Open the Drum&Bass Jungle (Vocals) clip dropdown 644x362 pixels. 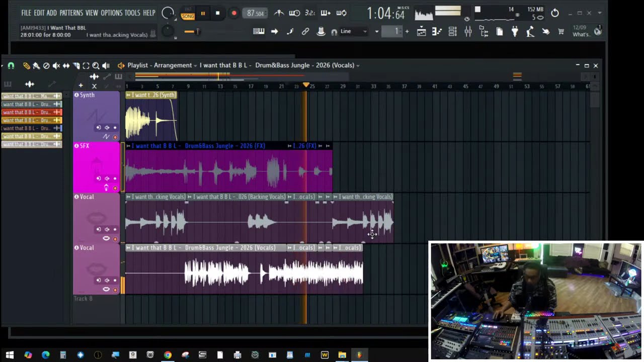pos(280,65)
